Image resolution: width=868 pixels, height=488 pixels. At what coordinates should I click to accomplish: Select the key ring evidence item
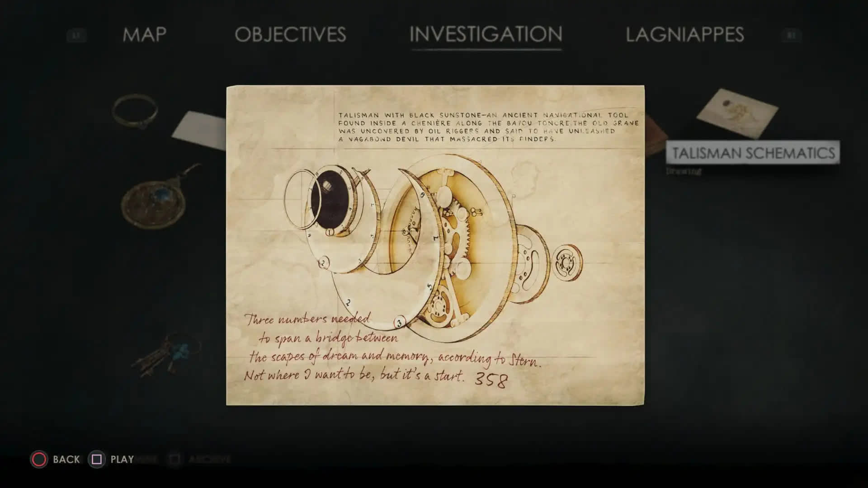pos(165,355)
